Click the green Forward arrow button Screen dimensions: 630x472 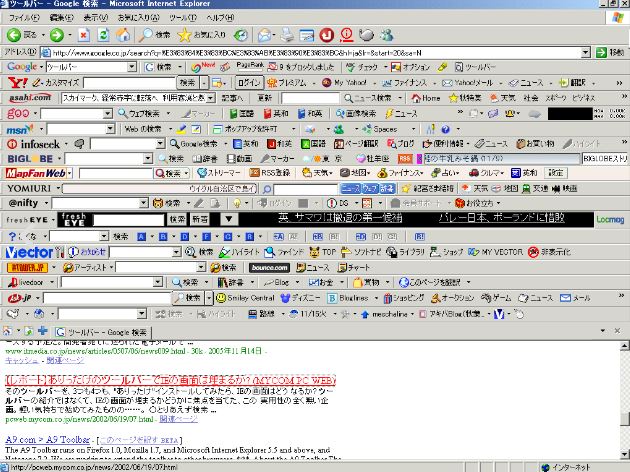(56, 35)
